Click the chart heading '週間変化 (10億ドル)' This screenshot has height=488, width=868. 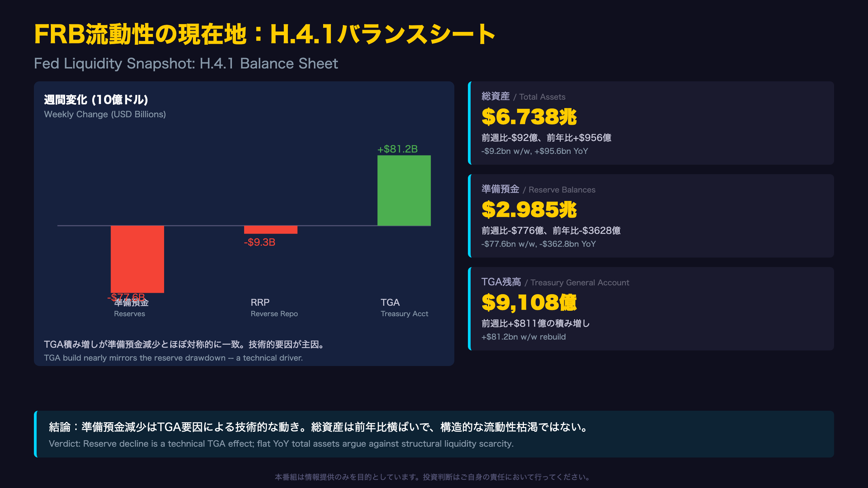click(96, 100)
